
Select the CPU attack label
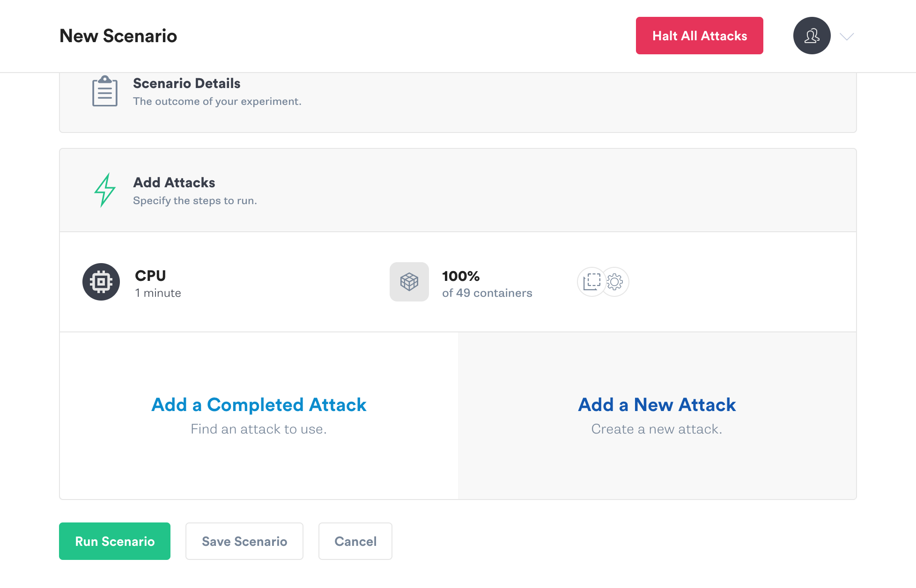150,275
